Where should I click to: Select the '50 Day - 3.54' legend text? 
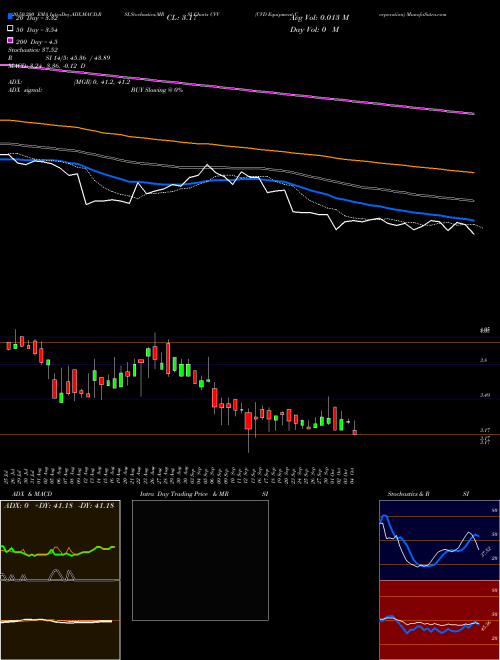37,30
